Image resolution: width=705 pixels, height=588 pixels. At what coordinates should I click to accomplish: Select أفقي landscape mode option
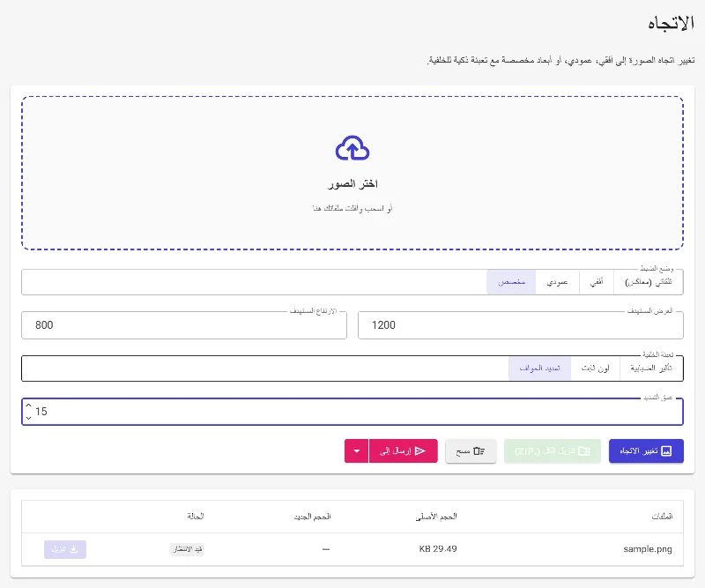click(x=597, y=282)
